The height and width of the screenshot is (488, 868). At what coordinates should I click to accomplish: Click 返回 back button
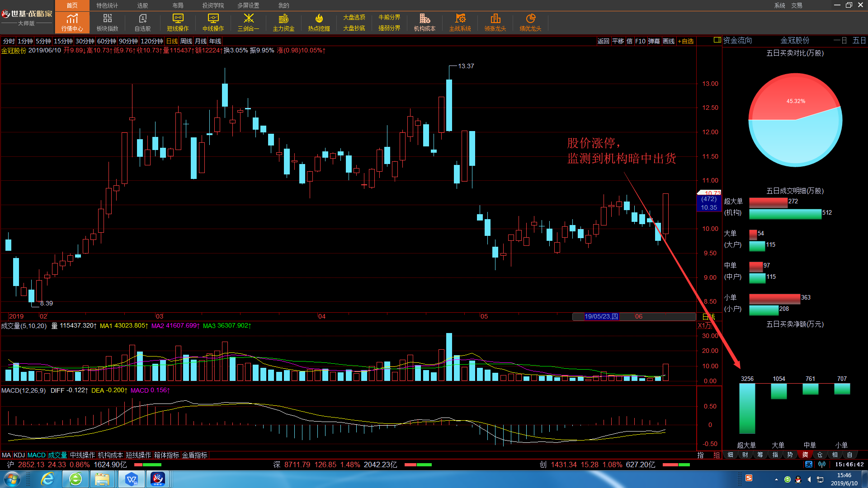click(604, 41)
